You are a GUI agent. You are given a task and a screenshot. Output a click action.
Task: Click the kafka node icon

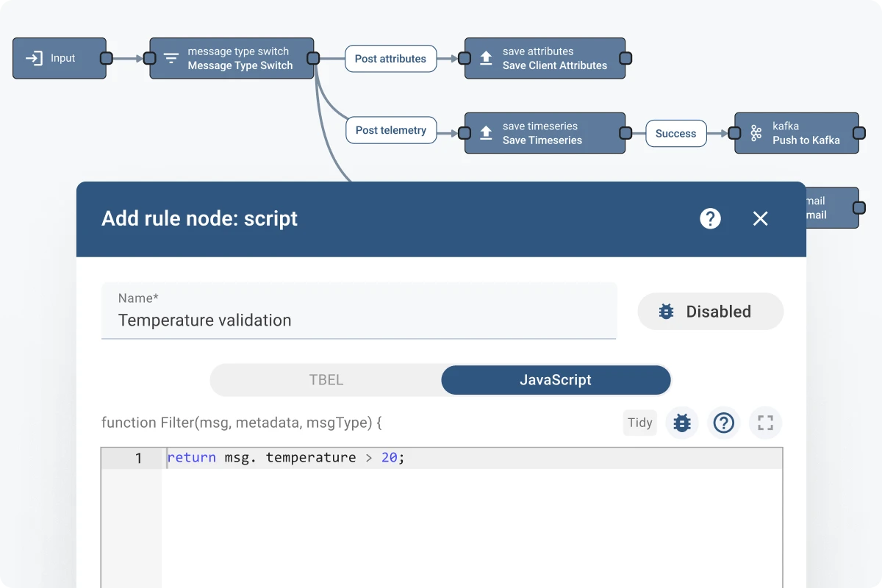click(756, 132)
